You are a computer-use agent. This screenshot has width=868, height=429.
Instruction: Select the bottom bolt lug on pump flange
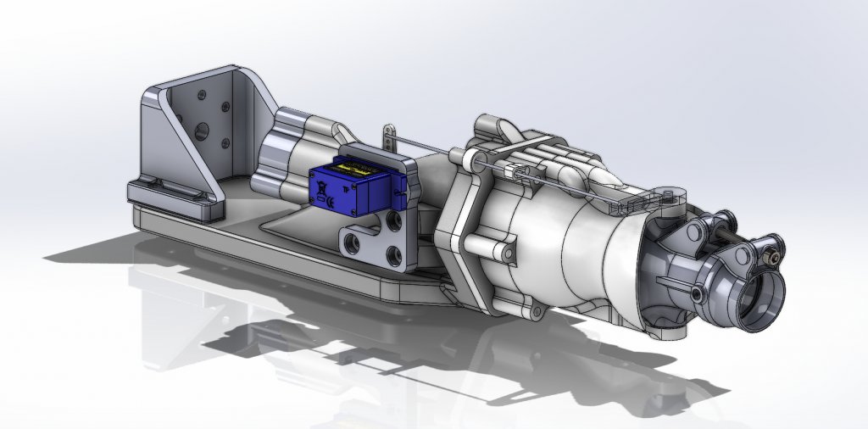tap(536, 314)
